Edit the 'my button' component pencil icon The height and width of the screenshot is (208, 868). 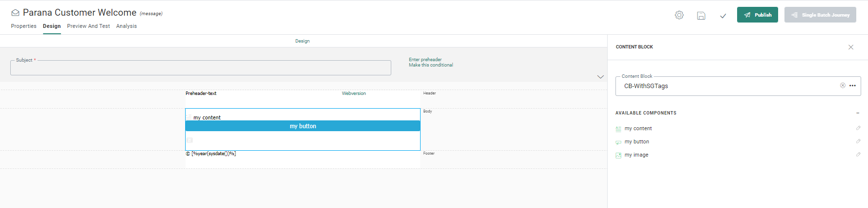[x=858, y=141]
